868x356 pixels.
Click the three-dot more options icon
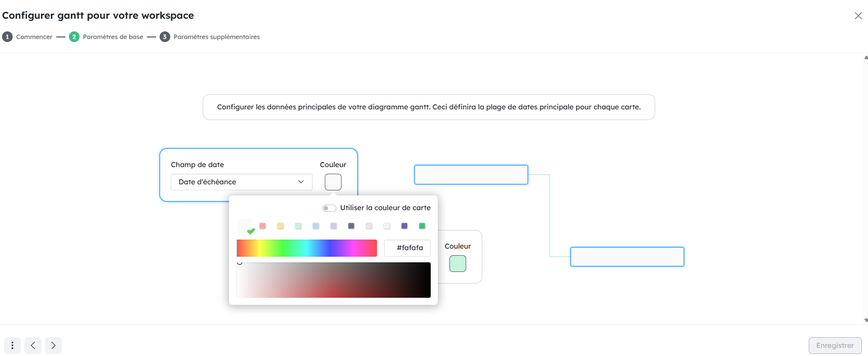[12, 345]
